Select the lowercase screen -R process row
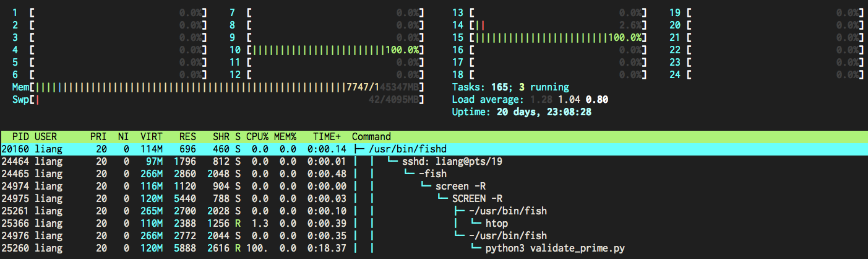 (x=434, y=186)
